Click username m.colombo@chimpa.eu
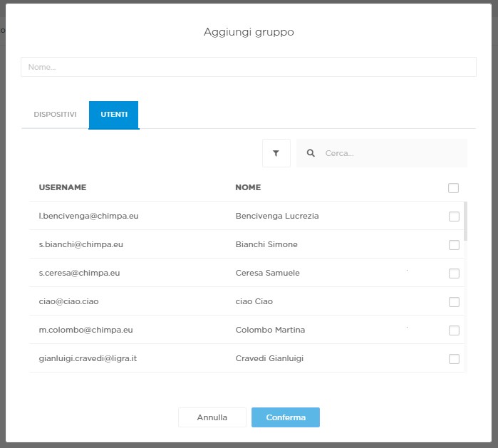This screenshot has height=448, width=498. click(x=85, y=330)
